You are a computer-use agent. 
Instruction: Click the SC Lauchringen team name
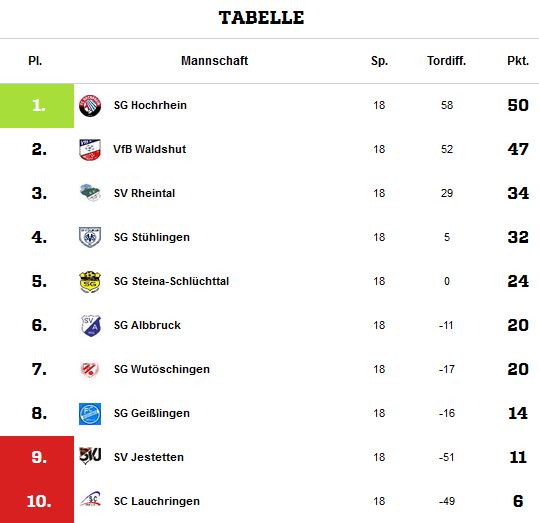[x=157, y=501]
